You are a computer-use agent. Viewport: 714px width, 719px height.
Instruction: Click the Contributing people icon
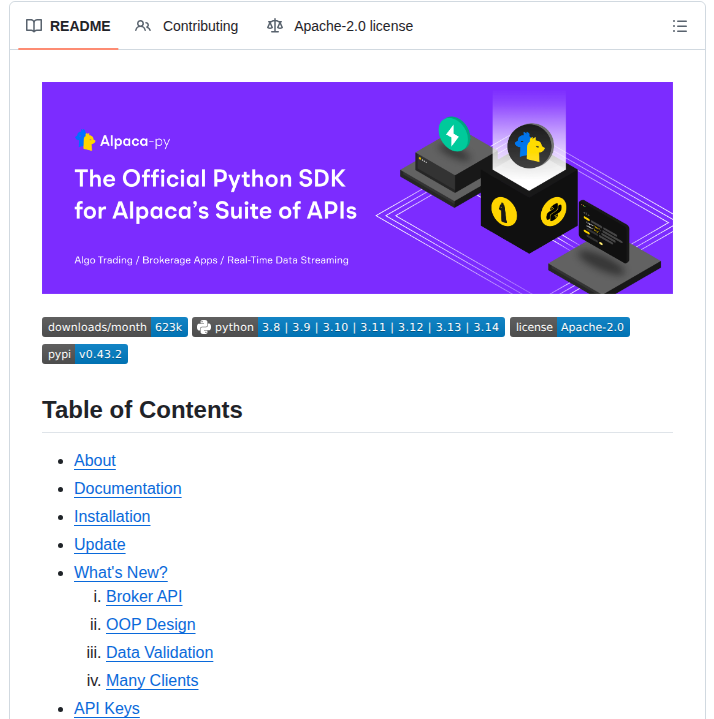tap(143, 26)
